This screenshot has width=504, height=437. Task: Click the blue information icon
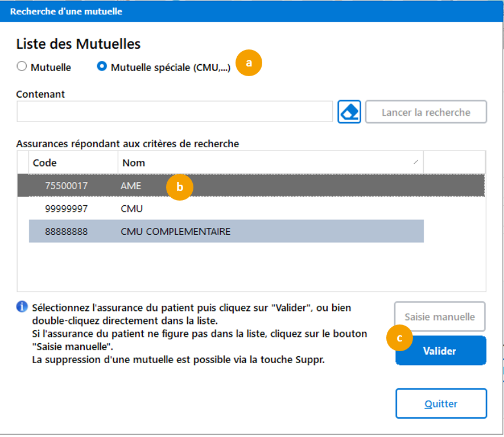22,307
